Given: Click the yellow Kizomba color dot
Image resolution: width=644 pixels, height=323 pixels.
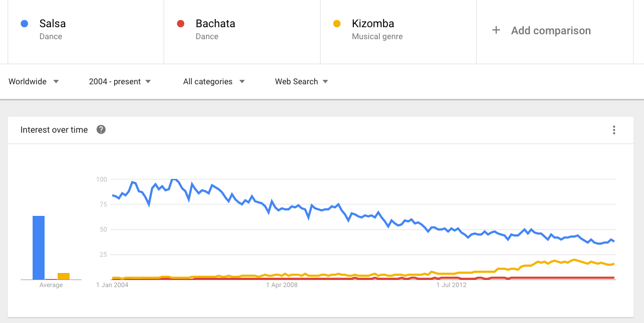Looking at the screenshot, I should pyautogui.click(x=337, y=23).
